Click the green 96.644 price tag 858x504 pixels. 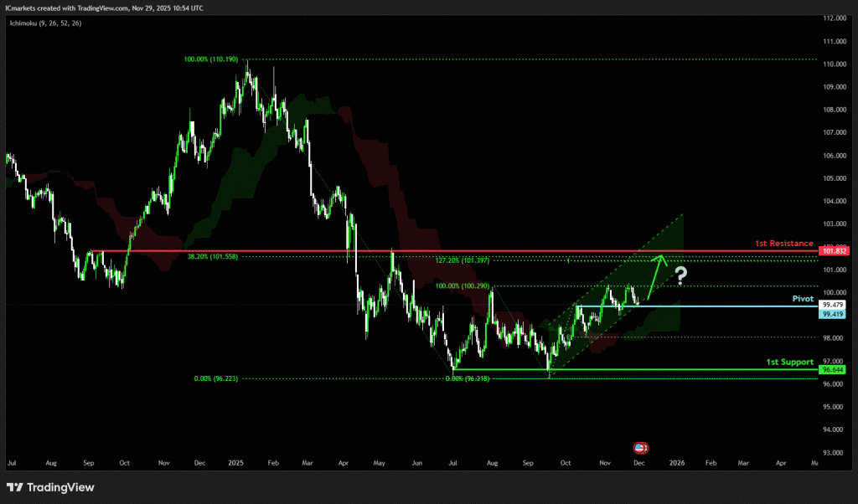[832, 369]
